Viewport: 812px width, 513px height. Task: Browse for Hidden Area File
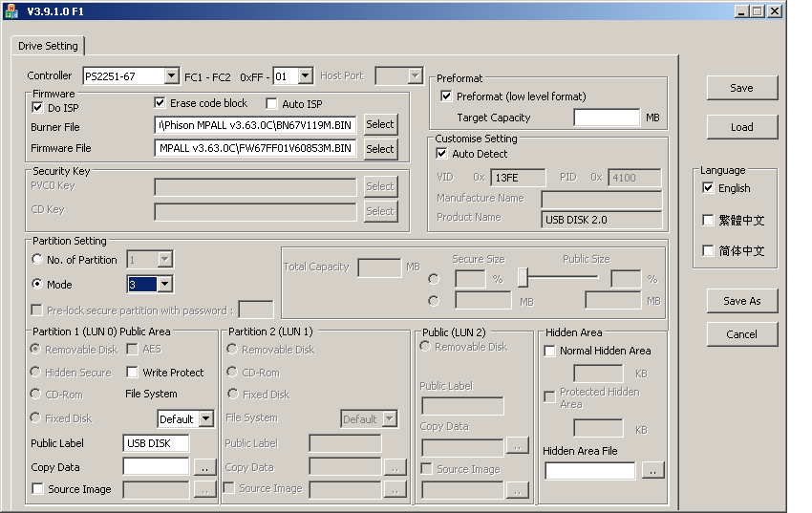coord(653,470)
